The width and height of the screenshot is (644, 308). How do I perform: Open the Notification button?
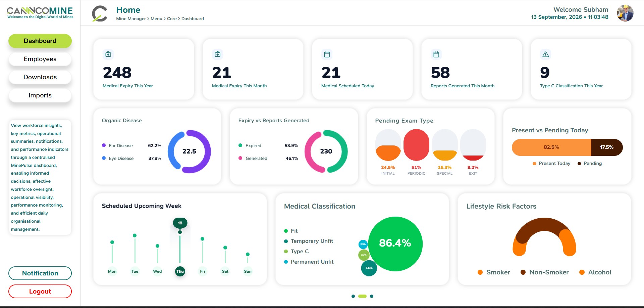click(x=40, y=273)
